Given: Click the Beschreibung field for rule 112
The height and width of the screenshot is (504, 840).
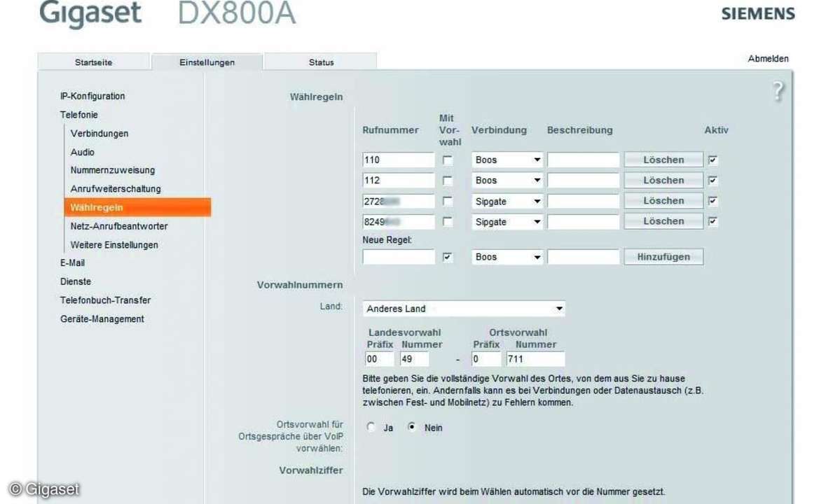Looking at the screenshot, I should [583, 181].
